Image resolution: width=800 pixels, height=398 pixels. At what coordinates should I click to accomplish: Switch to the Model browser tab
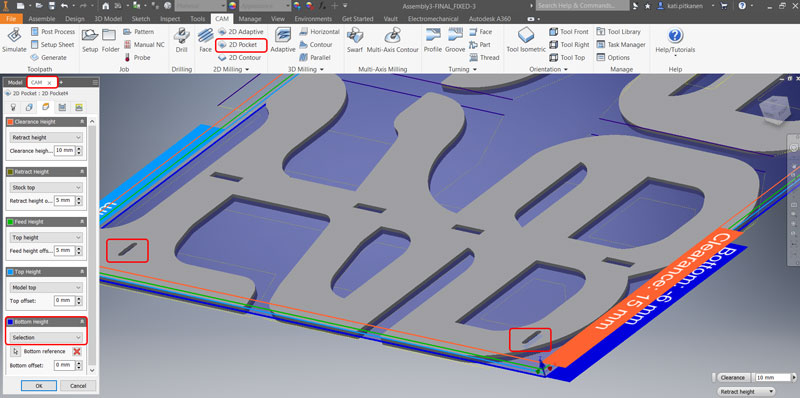click(15, 82)
